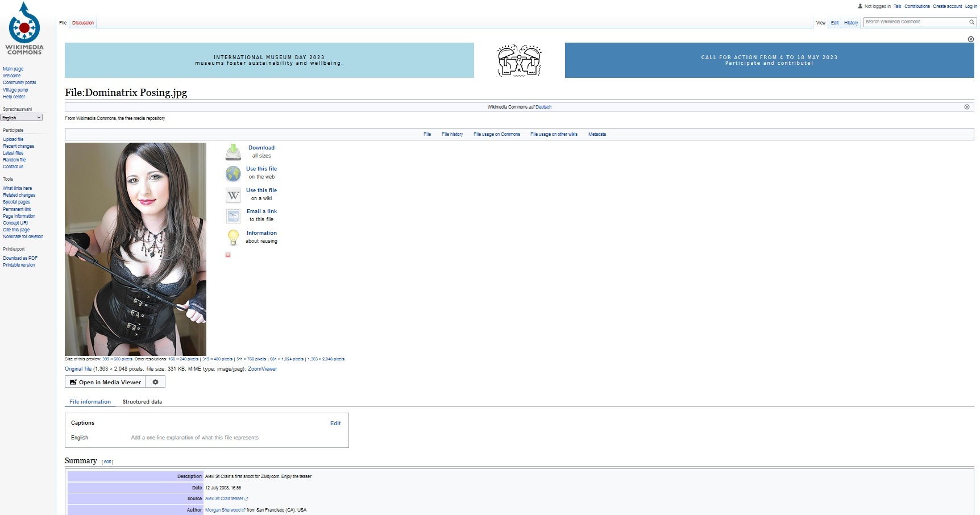980x515 pixels.
Task: Click Open in Media Viewer button
Action: [105, 382]
